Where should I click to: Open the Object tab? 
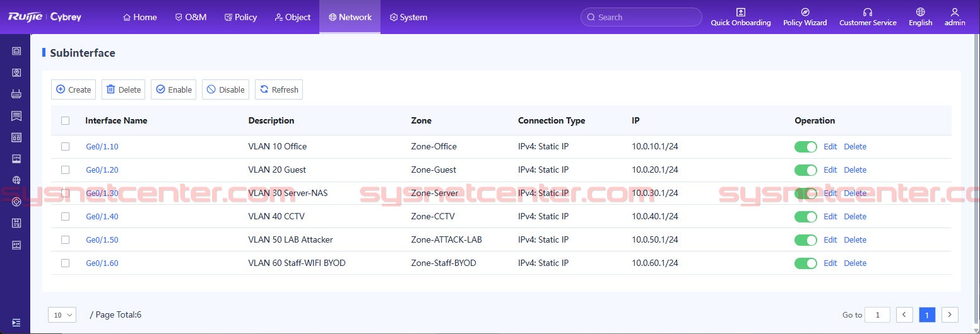coord(293,17)
